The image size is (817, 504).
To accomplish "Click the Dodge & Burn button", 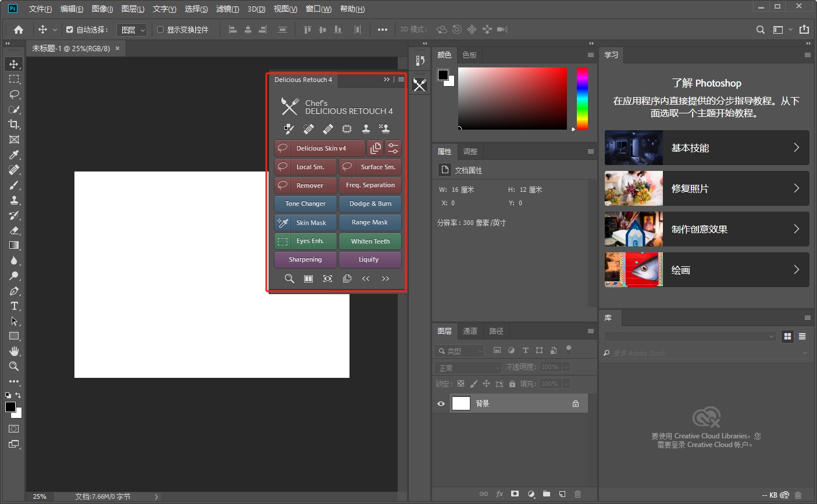I will (370, 204).
